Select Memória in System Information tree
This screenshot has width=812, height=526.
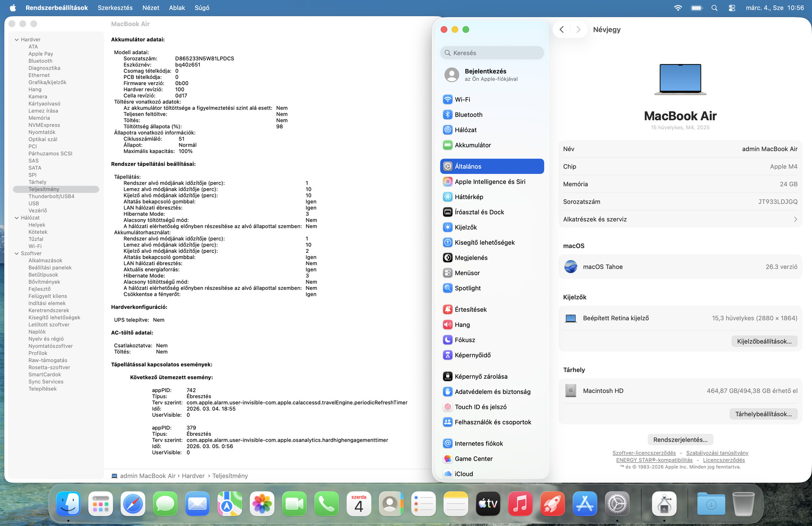[39, 118]
